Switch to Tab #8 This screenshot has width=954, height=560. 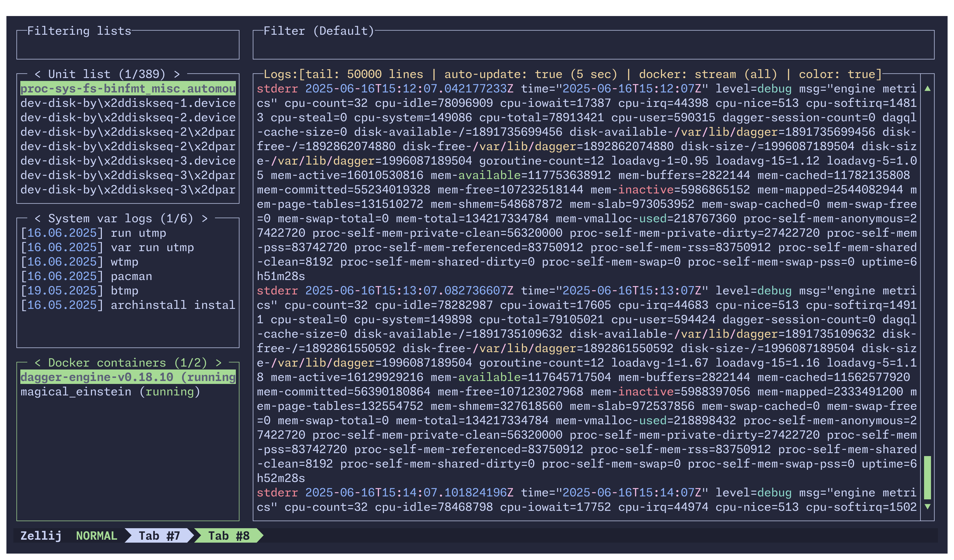[x=229, y=536]
